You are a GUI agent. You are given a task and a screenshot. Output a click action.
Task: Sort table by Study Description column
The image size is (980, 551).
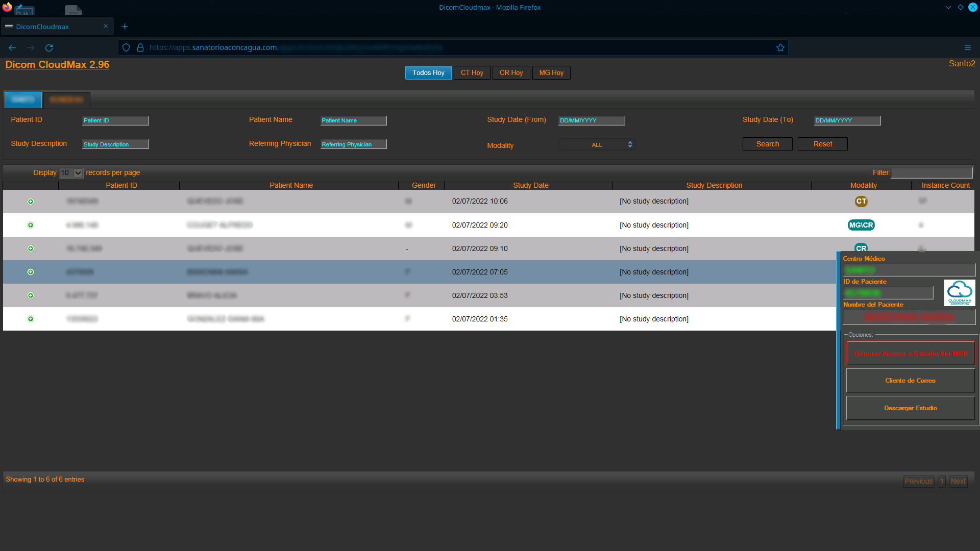714,185
